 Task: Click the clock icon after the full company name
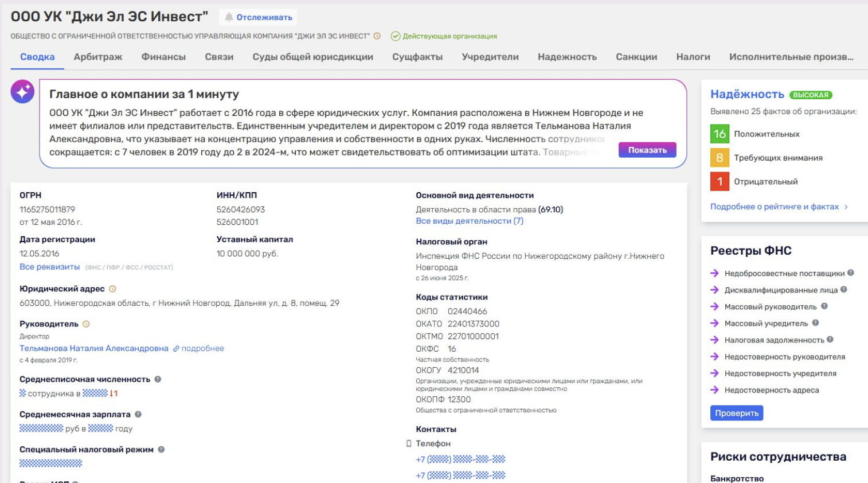(377, 36)
